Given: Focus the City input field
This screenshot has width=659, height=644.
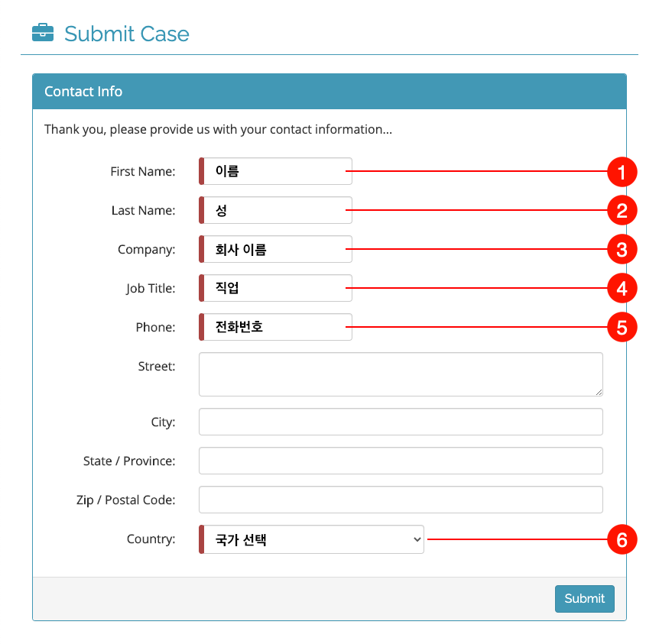Looking at the screenshot, I should 401,422.
